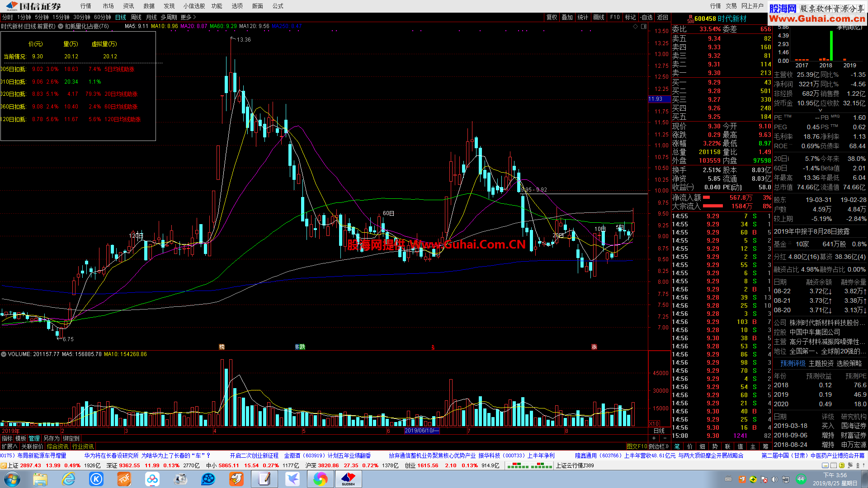Image resolution: width=868 pixels, height=488 pixels.
Task: Click the 另存为 save-as button
Action: pyautogui.click(x=51, y=438)
